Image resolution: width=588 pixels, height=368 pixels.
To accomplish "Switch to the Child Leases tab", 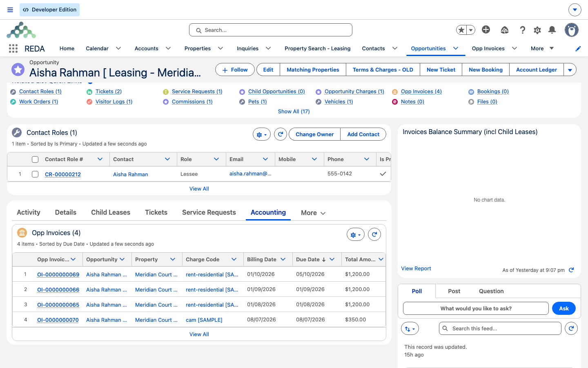I will pos(111,212).
